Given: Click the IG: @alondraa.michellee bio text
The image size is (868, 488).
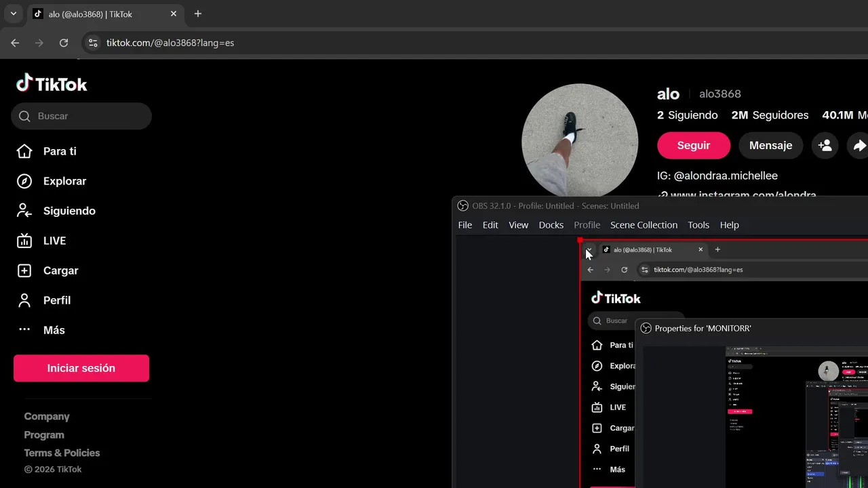Looking at the screenshot, I should (x=717, y=176).
